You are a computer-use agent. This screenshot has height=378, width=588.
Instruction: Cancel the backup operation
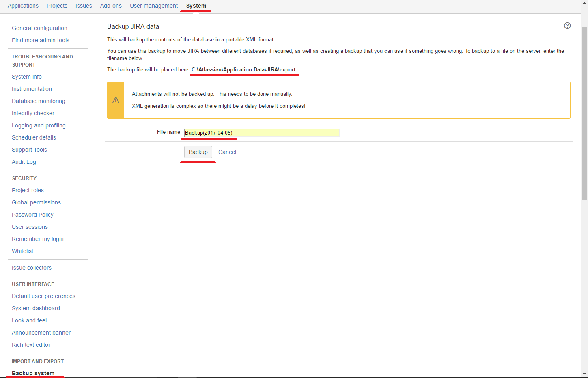tap(227, 152)
